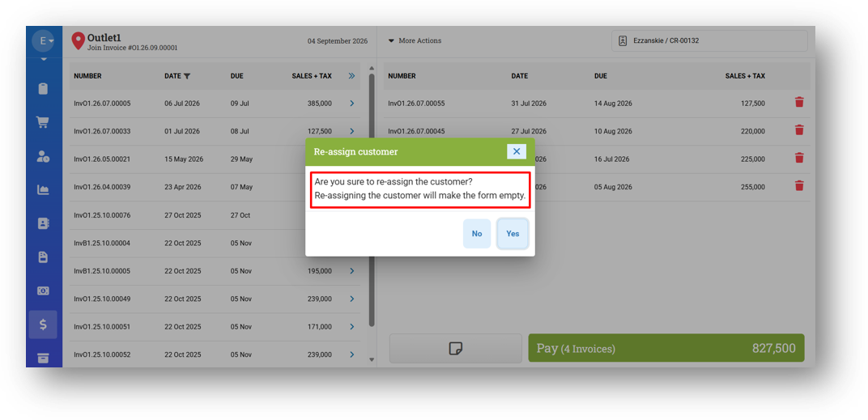The height and width of the screenshot is (420, 868).
Task: Remove the 255,000 invoice using trash icon
Action: click(799, 186)
